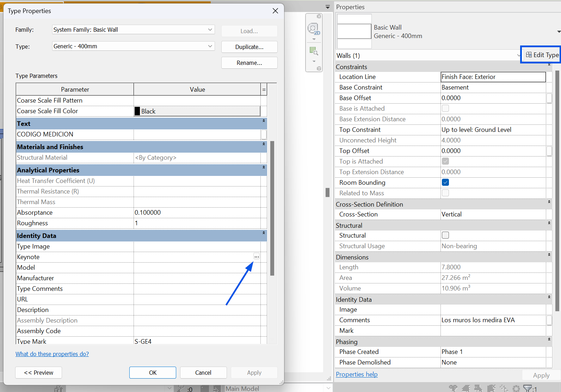Screen dimensions: 561x392
Task: Click the Duplicate... button
Action: click(x=249, y=47)
